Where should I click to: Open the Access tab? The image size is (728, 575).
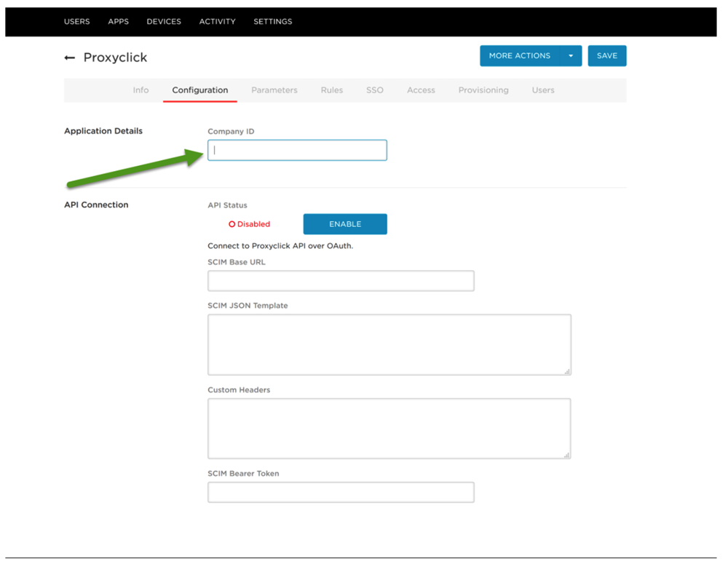click(x=421, y=90)
